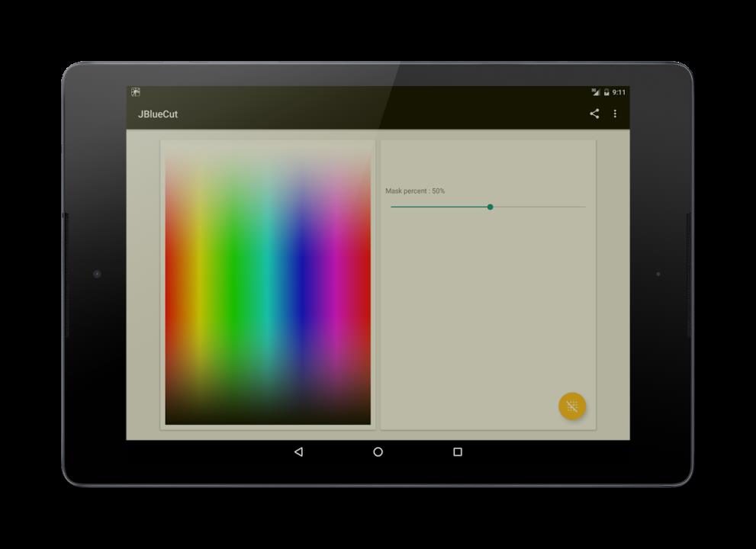Open Recent apps with the square button

point(458,452)
